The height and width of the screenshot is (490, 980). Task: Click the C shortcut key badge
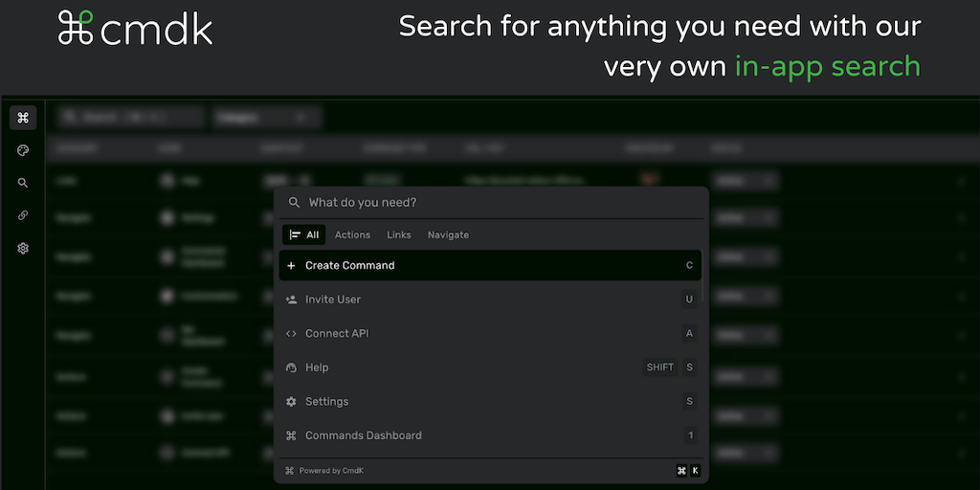click(689, 266)
